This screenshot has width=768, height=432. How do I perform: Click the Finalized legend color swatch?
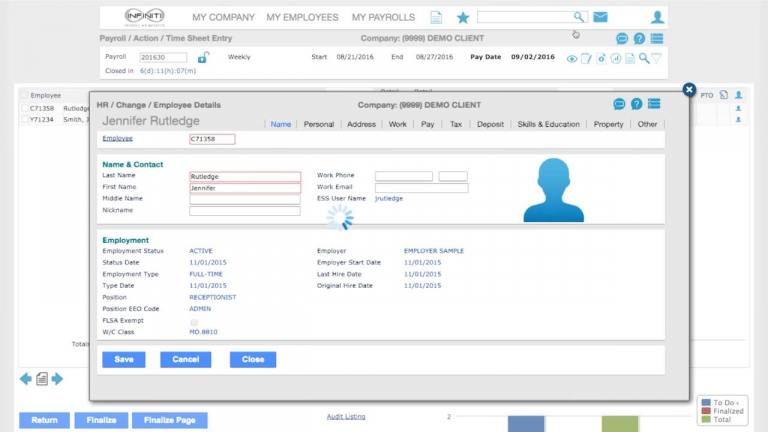coord(706,411)
